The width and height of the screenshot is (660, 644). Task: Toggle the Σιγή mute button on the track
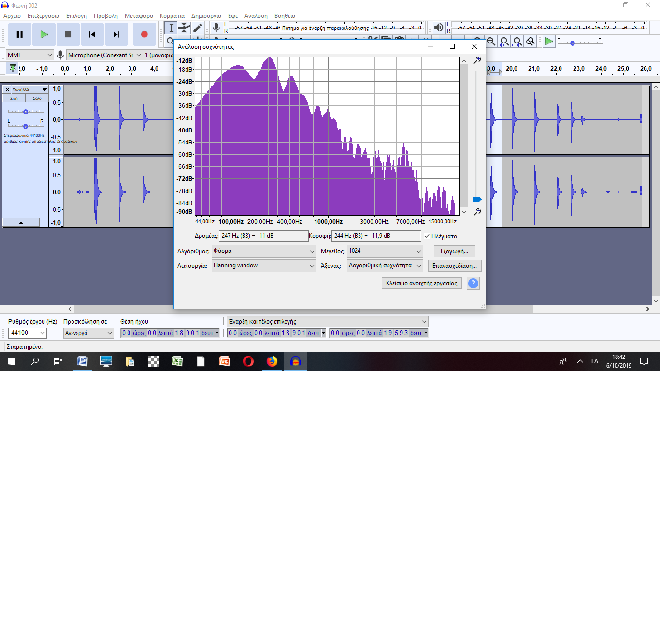pyautogui.click(x=14, y=98)
